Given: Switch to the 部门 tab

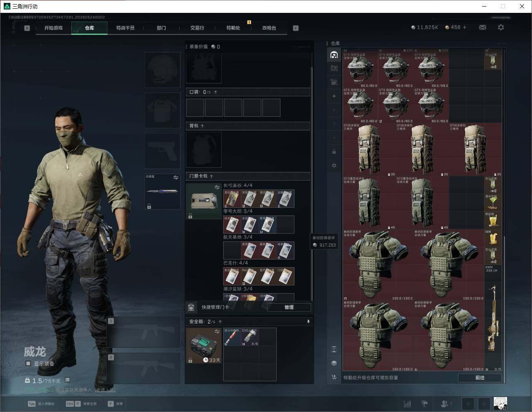Looking at the screenshot, I should click(x=161, y=28).
